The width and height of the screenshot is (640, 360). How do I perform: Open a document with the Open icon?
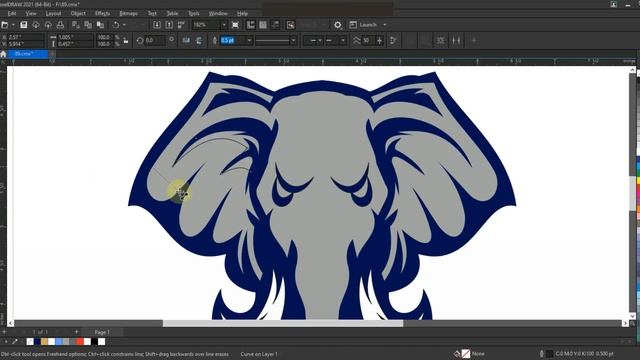pos(4,25)
